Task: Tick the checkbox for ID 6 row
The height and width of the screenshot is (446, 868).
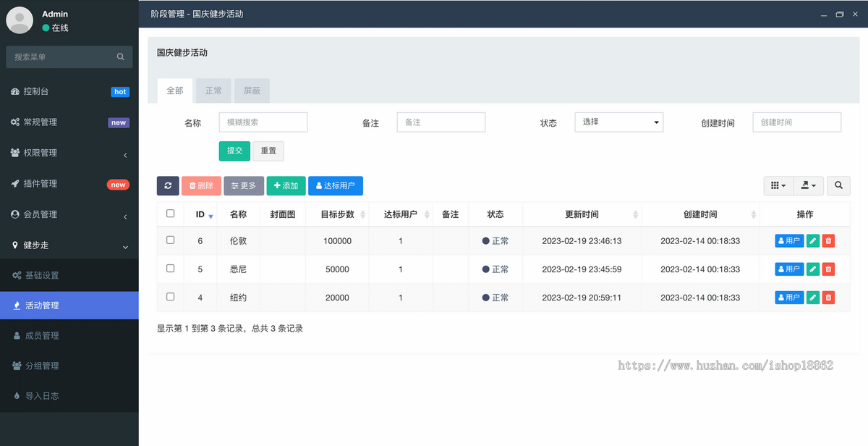Action: 170,240
